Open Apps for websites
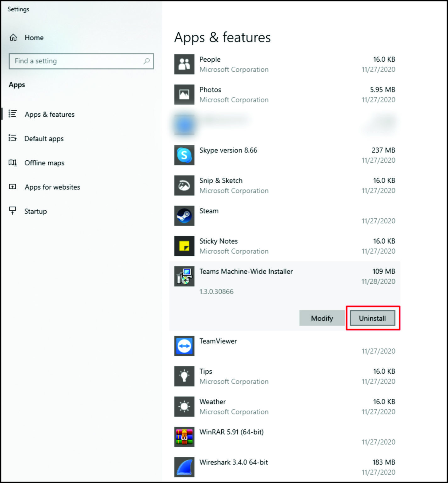 pos(52,187)
